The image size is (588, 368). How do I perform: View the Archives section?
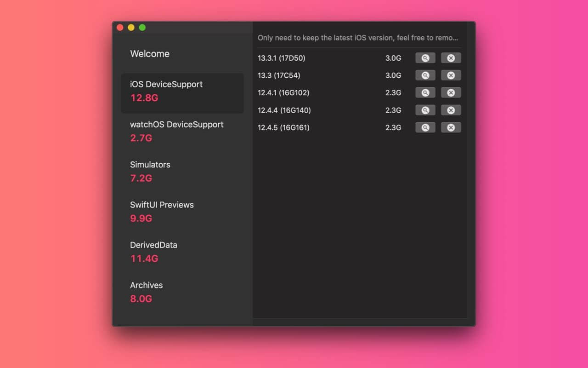pos(182,292)
